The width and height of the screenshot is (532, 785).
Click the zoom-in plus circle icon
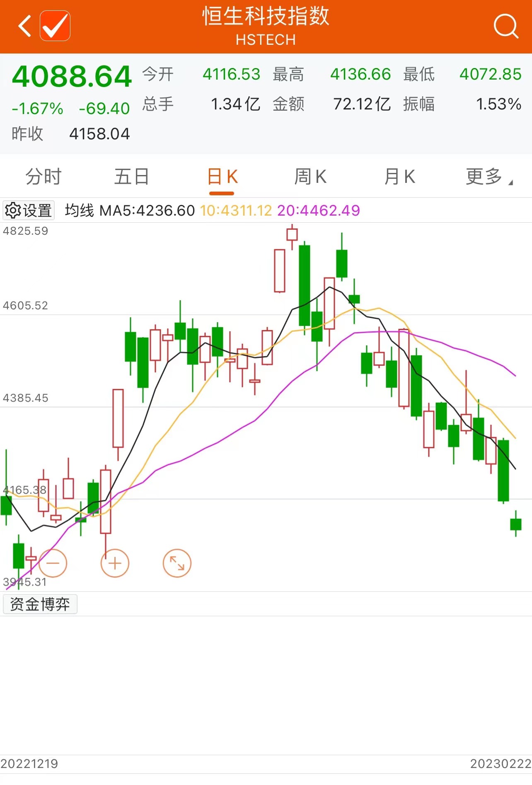point(115,563)
